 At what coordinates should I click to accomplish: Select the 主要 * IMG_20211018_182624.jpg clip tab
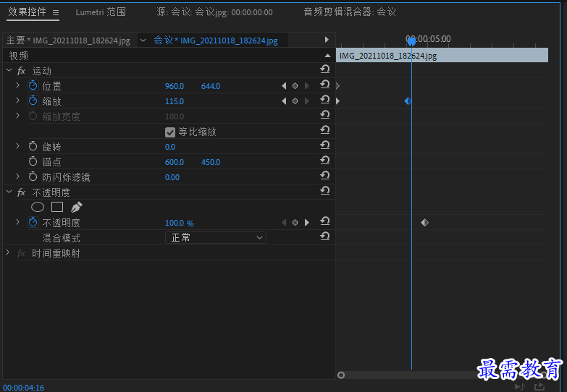pos(68,40)
